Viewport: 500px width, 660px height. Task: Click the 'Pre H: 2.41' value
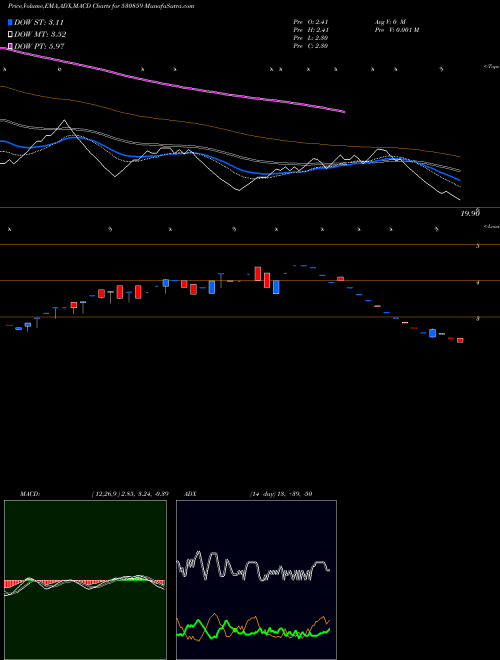click(311, 30)
